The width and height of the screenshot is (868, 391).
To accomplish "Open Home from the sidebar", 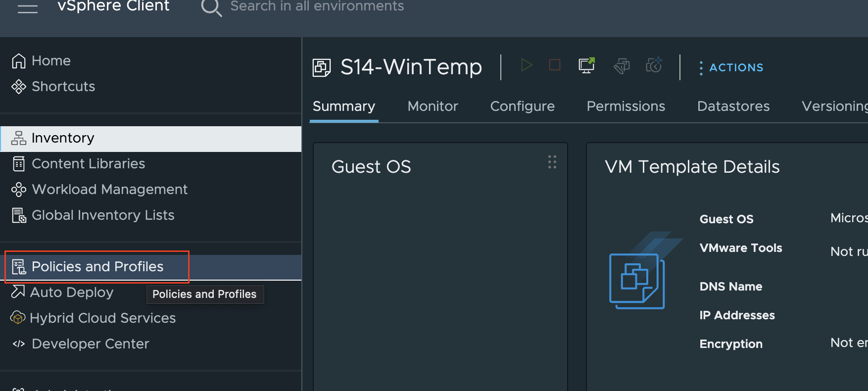I will 51,61.
